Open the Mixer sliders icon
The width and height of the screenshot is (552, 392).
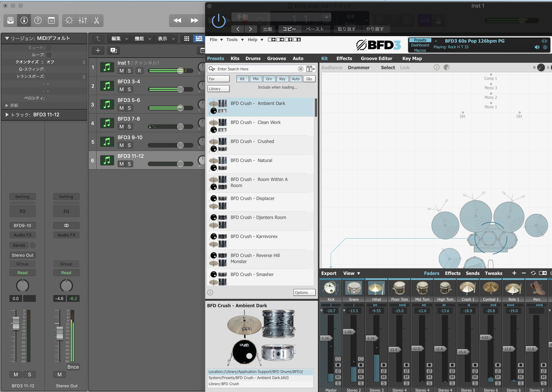coord(83,21)
